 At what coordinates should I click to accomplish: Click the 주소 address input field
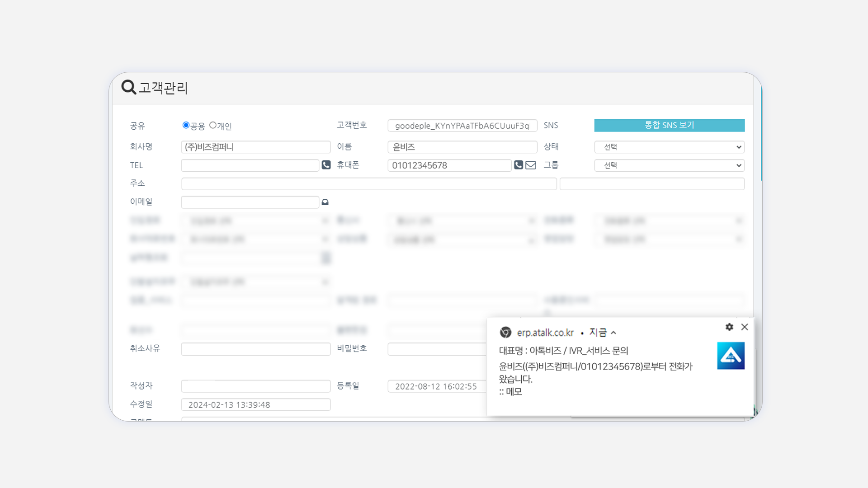pos(369,184)
